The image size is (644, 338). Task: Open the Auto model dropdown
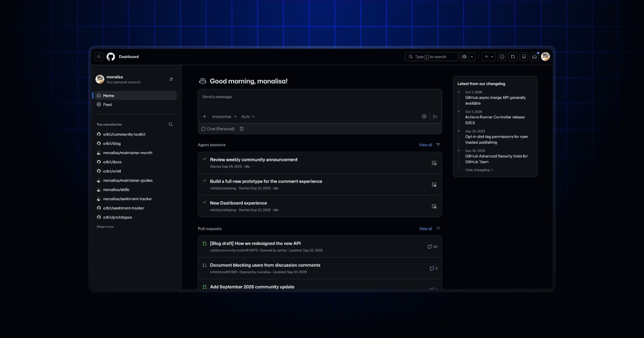pos(248,117)
